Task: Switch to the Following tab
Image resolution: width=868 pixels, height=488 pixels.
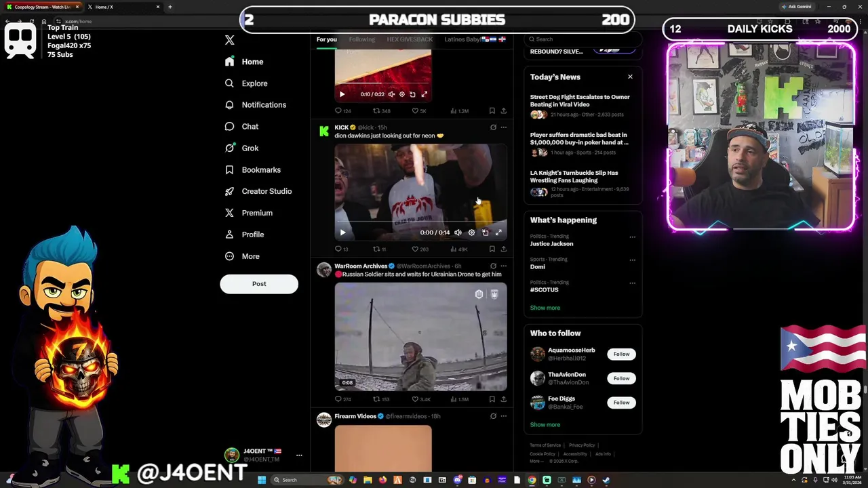Action: point(361,39)
